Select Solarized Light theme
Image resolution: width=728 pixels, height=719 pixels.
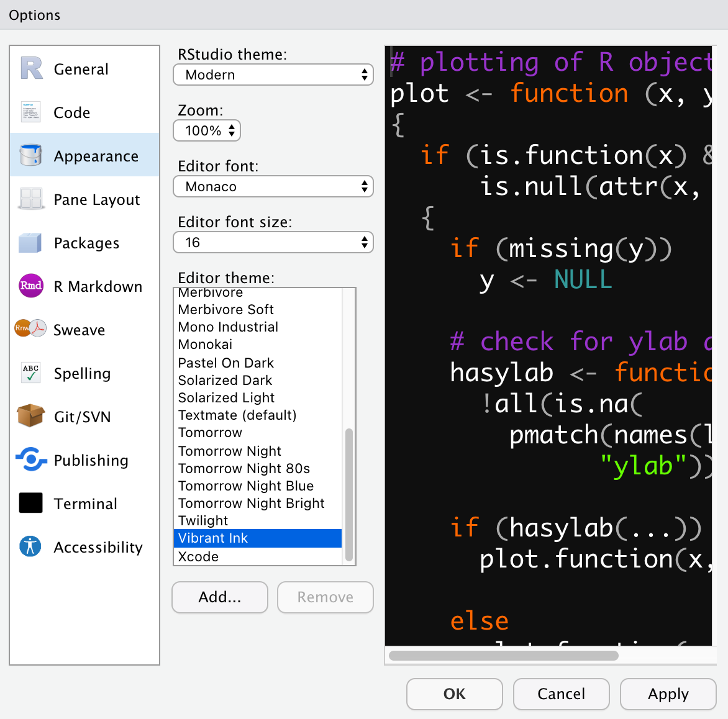coord(258,398)
